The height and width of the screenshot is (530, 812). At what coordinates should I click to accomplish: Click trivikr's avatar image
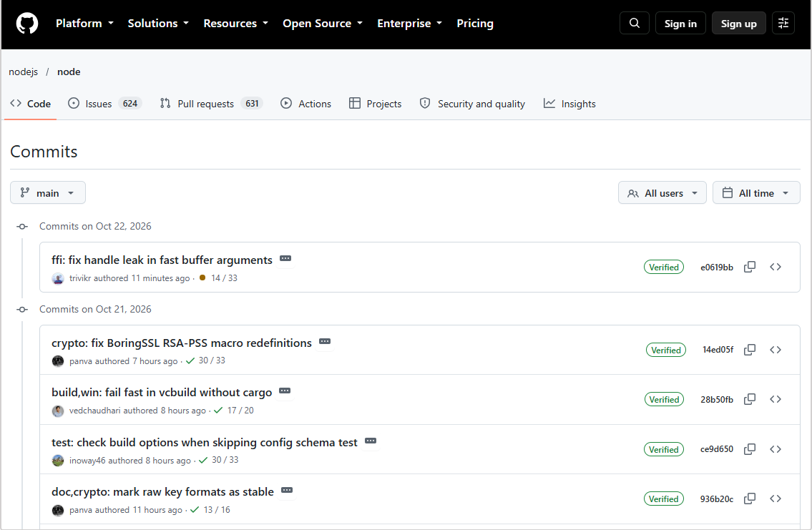(x=58, y=278)
